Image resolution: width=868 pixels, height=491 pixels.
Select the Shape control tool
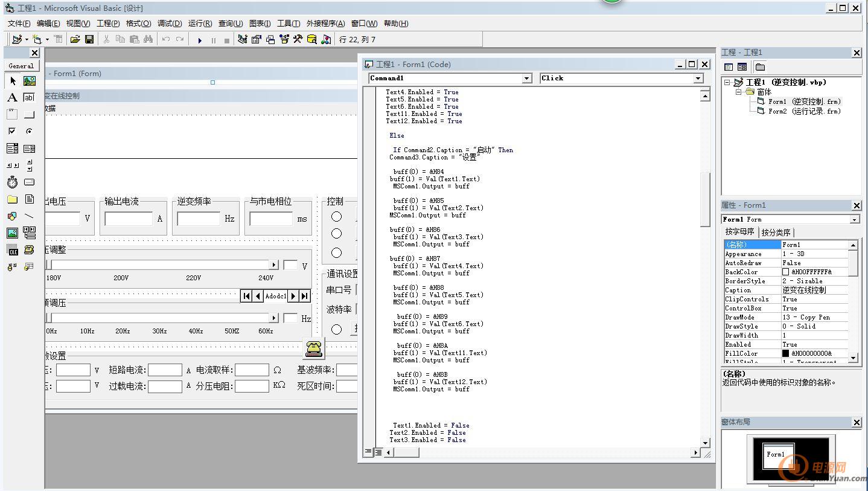coord(13,216)
